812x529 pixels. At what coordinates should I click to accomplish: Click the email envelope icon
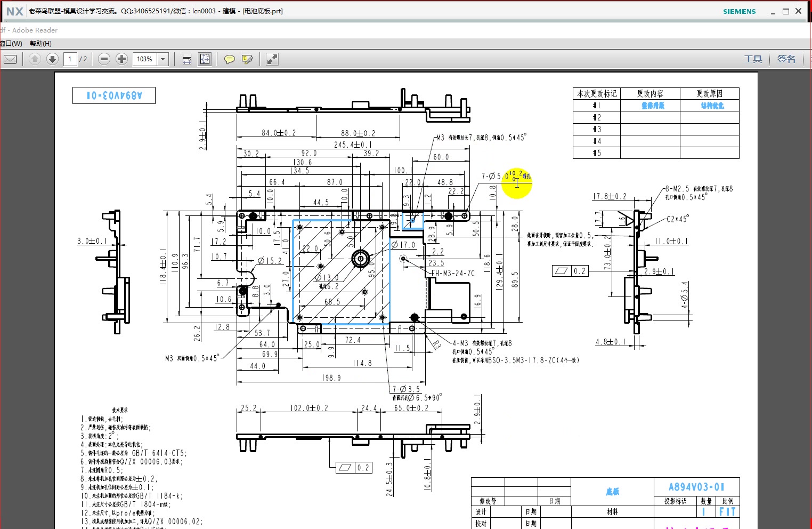click(x=10, y=59)
